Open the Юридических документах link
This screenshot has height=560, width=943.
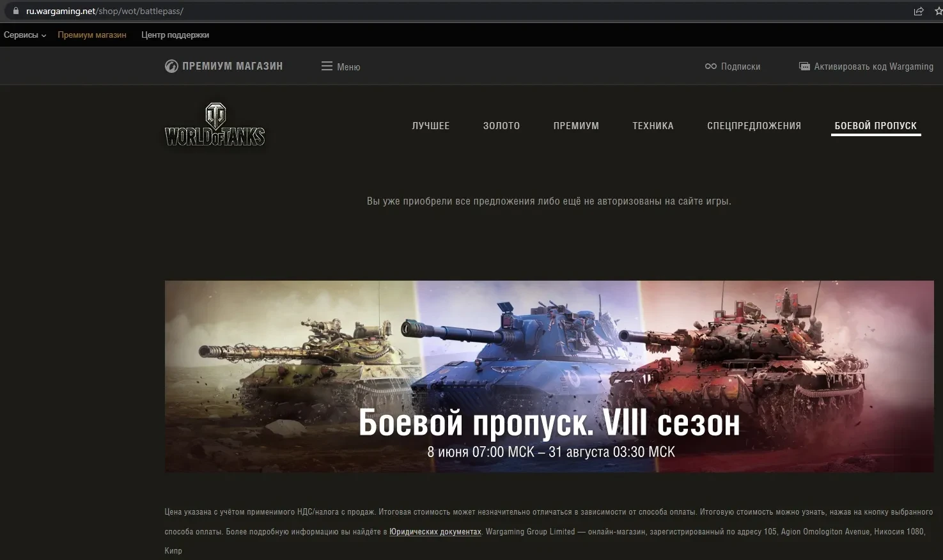[x=435, y=532]
